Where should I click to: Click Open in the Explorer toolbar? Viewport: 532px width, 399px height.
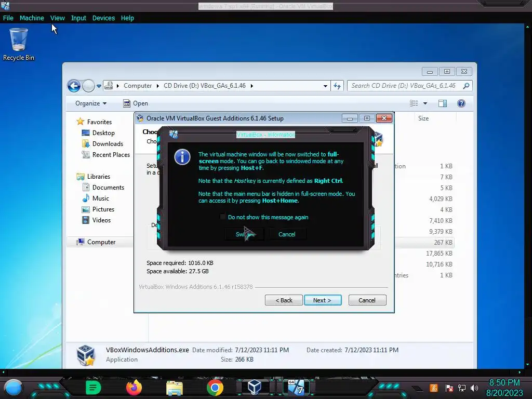pyautogui.click(x=136, y=103)
